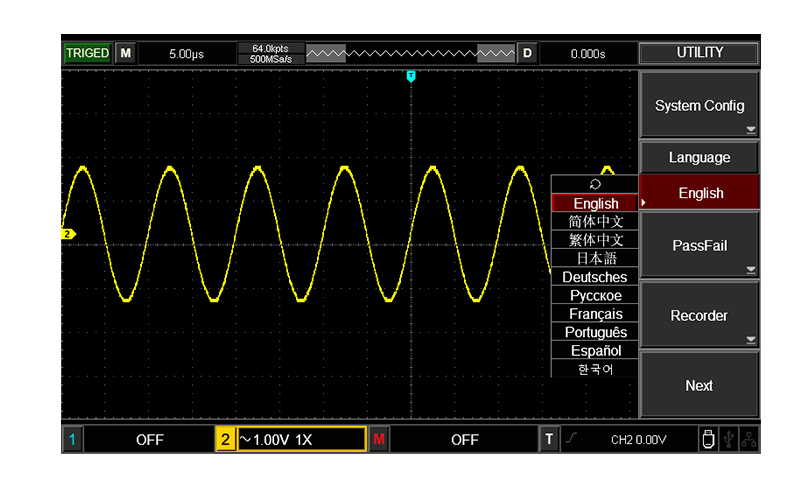800x500 pixels.
Task: Click the TRIGED trigger status indicator
Action: 87,53
